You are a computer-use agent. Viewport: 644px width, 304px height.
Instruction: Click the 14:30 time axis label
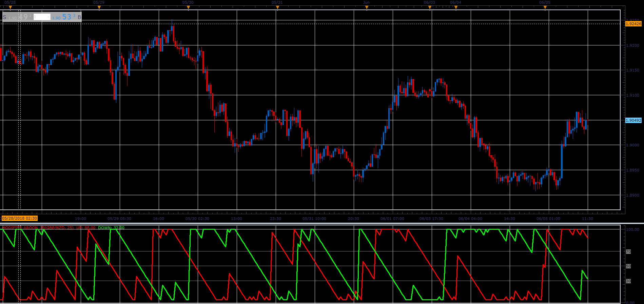(x=509, y=219)
